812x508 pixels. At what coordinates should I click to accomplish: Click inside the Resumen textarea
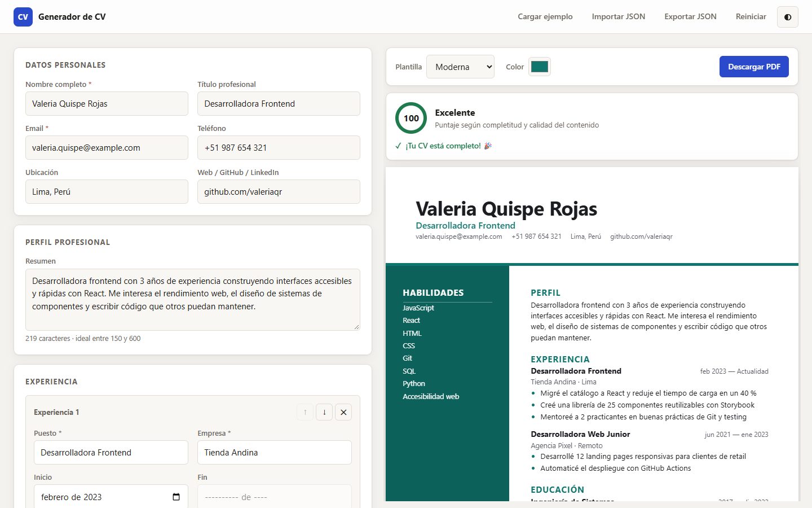193,300
